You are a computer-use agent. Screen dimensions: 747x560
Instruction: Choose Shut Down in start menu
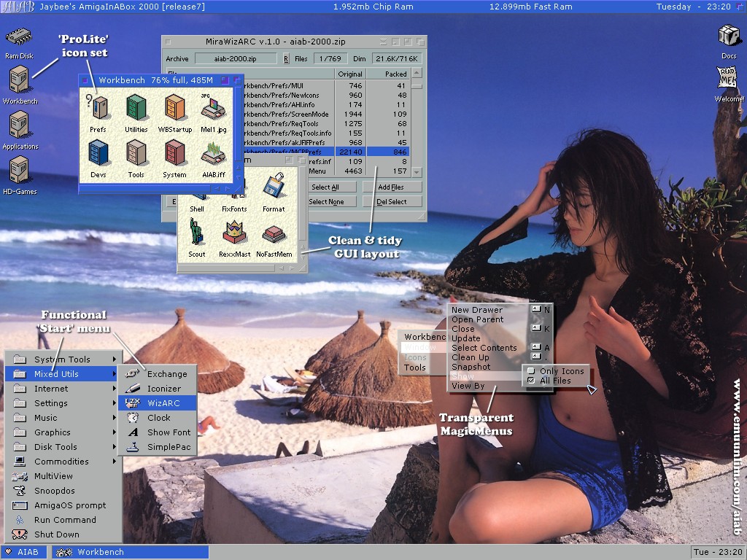click(x=56, y=534)
